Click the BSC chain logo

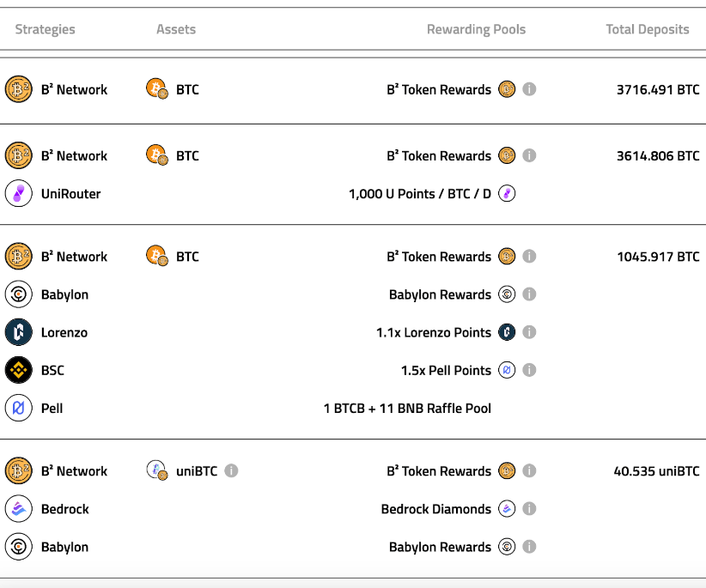[x=19, y=371]
